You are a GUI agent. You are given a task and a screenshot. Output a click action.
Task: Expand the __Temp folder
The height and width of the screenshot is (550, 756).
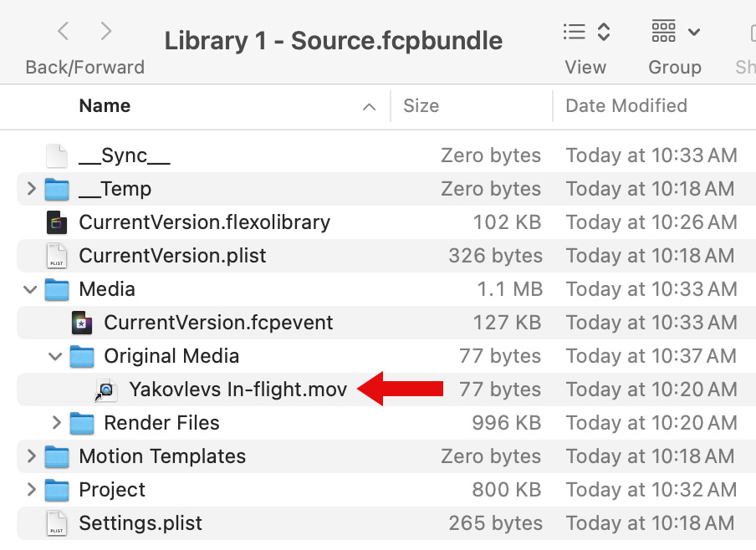(31, 189)
